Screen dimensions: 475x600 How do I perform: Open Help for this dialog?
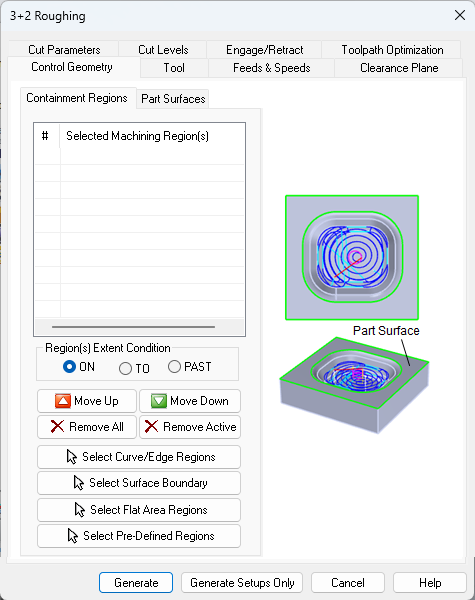[430, 583]
